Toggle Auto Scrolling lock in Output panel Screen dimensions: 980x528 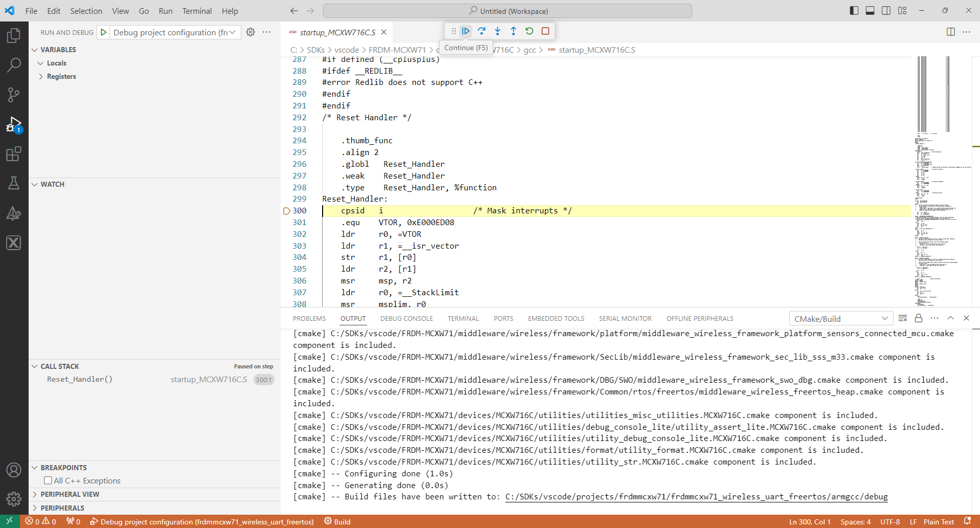click(x=918, y=318)
